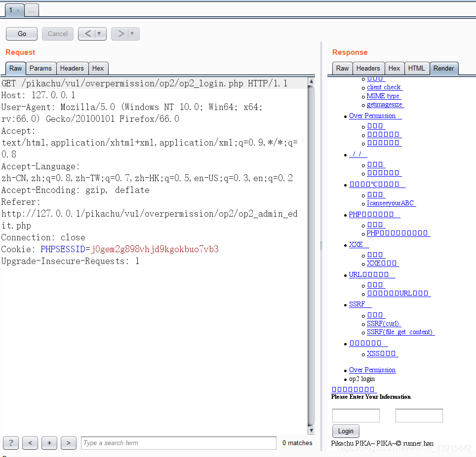Click the greyed-out Cancel button
The height and width of the screenshot is (457, 476).
(58, 34)
